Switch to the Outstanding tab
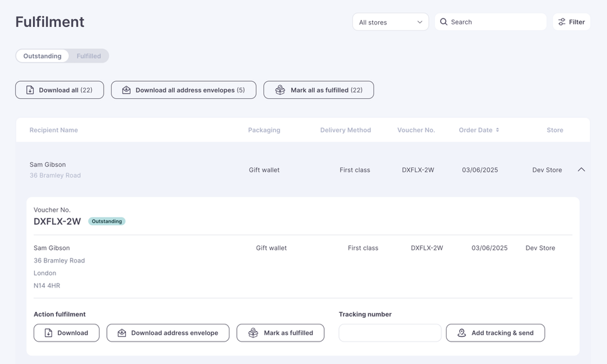 tap(42, 56)
